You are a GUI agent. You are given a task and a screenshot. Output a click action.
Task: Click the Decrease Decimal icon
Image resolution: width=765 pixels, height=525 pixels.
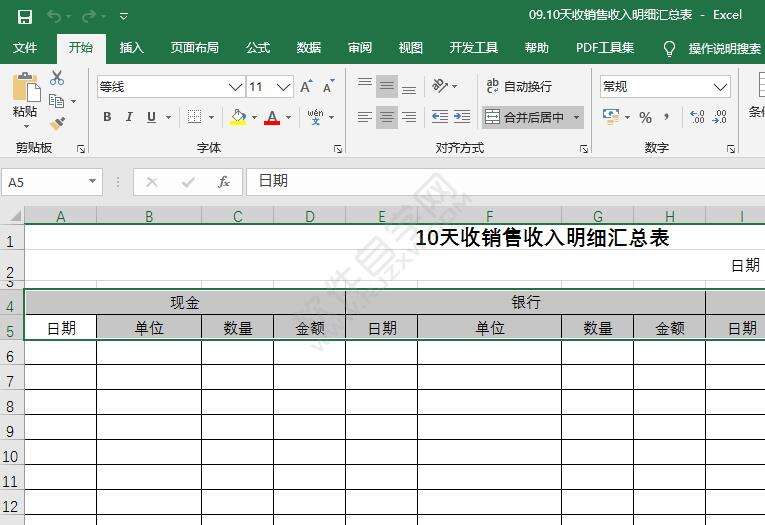720,117
